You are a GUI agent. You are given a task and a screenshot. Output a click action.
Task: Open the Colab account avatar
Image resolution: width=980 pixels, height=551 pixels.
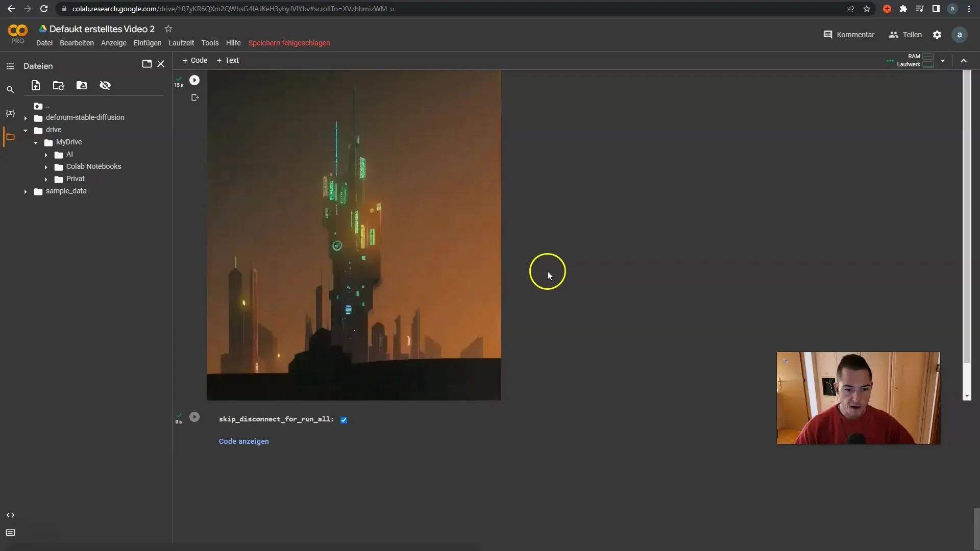point(960,35)
